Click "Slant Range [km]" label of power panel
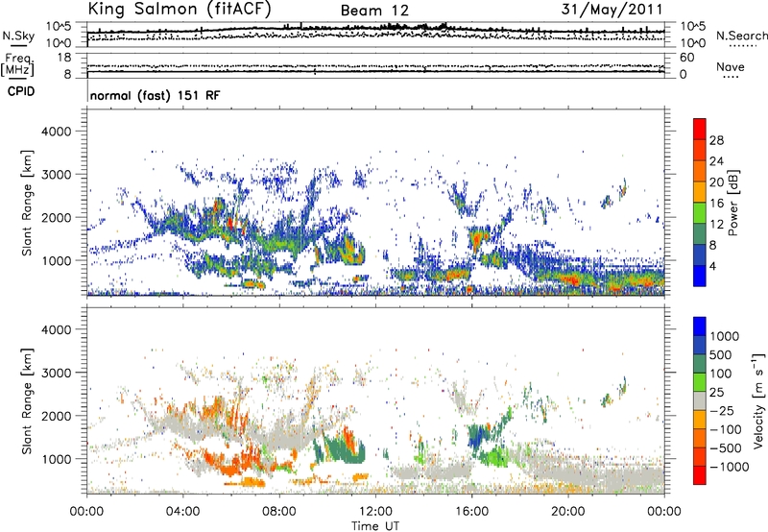Screen dimensions: 768x532 [x=27, y=203]
